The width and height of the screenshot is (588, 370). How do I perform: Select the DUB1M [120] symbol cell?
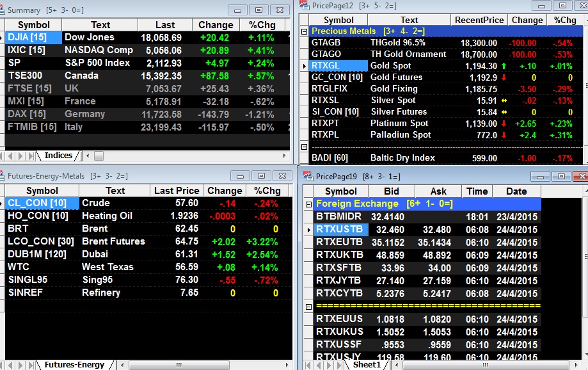(42, 254)
